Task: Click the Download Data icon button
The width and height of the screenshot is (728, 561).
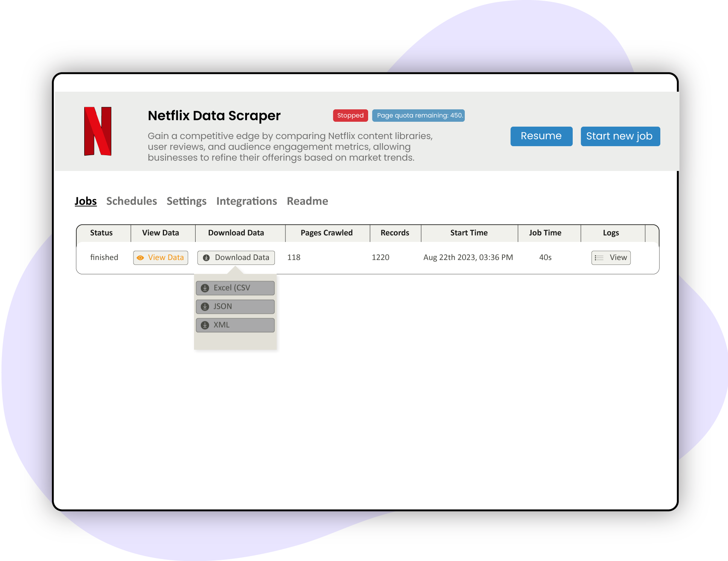Action: (206, 257)
